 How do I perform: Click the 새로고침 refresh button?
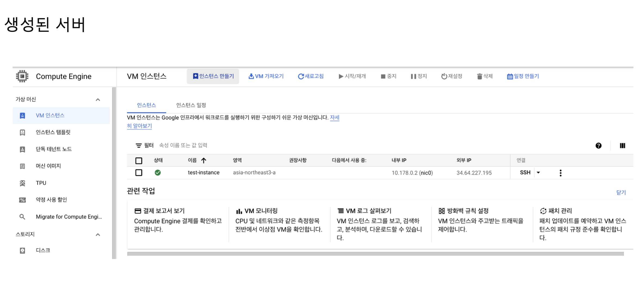click(311, 76)
